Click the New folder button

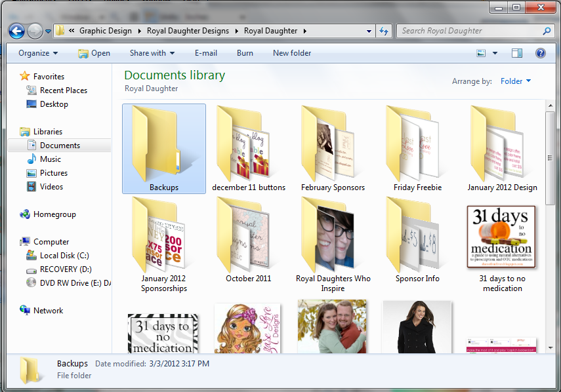point(292,53)
